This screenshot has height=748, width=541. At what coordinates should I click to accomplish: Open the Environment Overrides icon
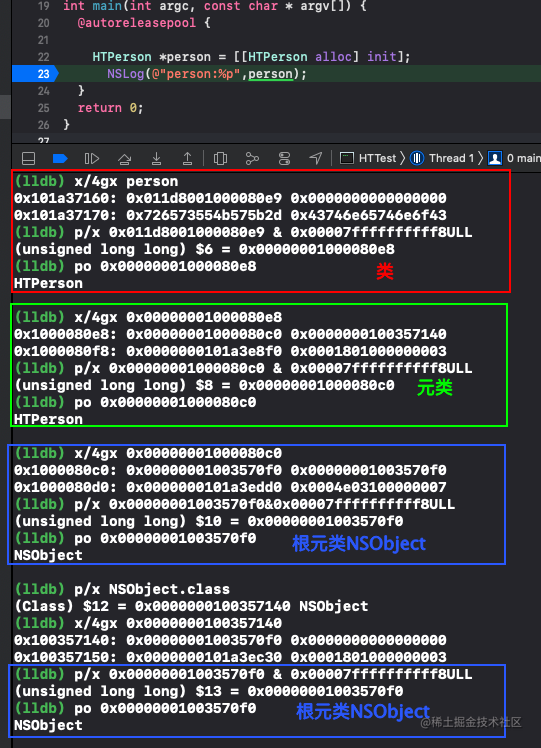pos(284,158)
